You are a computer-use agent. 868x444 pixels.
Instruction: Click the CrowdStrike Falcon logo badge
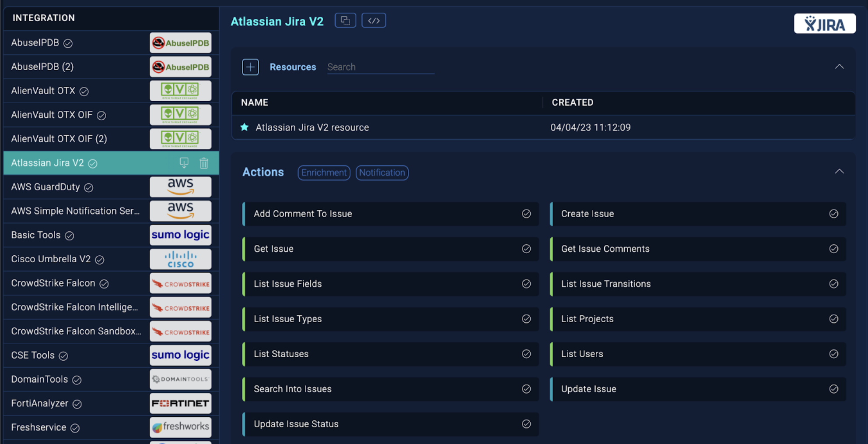click(180, 283)
